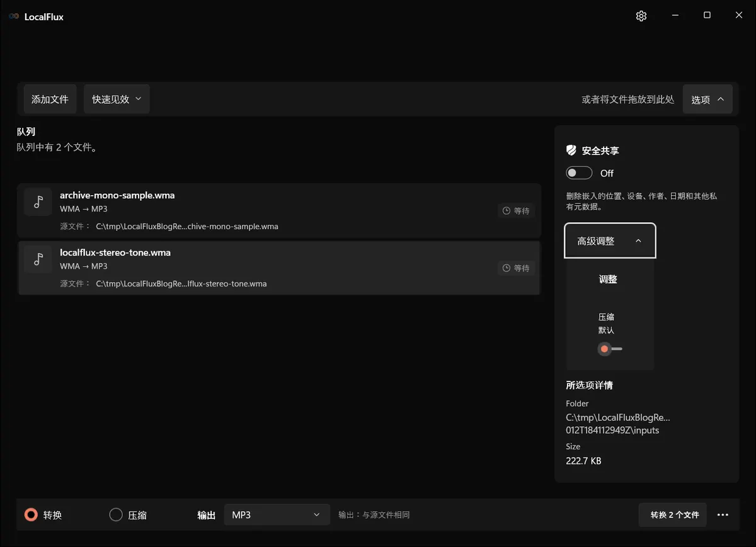The image size is (756, 547).
Task: Collapse the 选项 panel
Action: (707, 99)
